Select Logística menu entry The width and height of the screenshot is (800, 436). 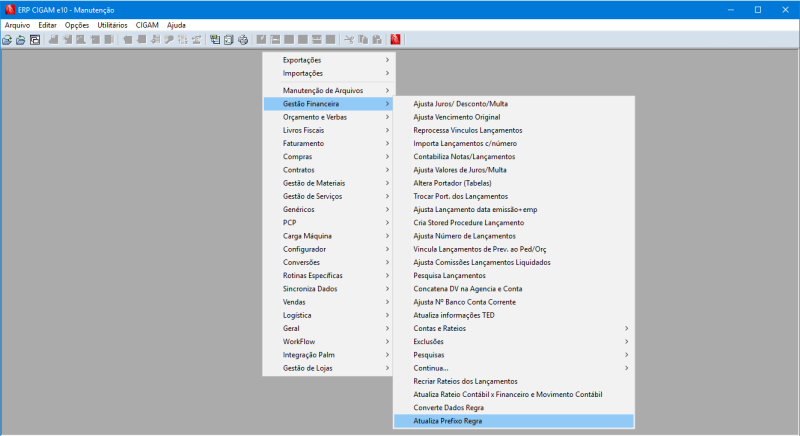coord(328,315)
